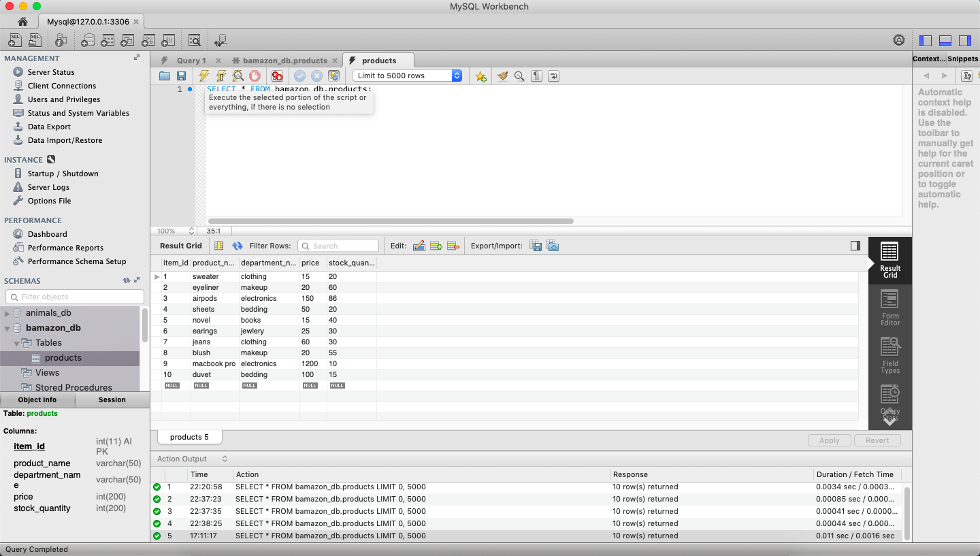This screenshot has height=556, width=980.
Task: Save snippet to favorites star icon
Action: (x=480, y=76)
